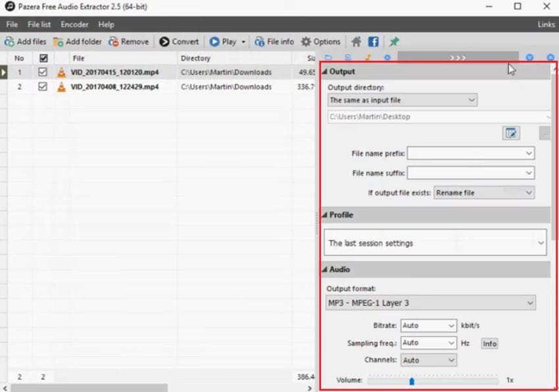Click the Info button next to Hz
559x392 pixels.
tap(489, 343)
